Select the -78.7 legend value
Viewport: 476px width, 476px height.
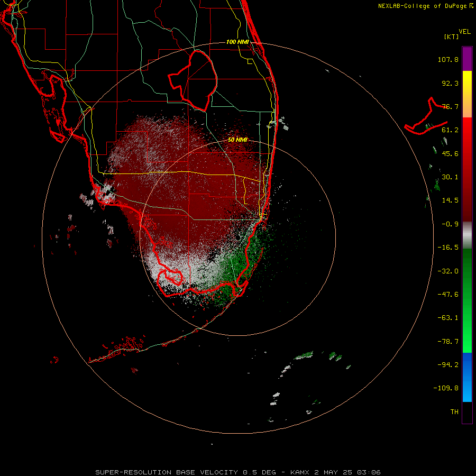[x=448, y=342]
